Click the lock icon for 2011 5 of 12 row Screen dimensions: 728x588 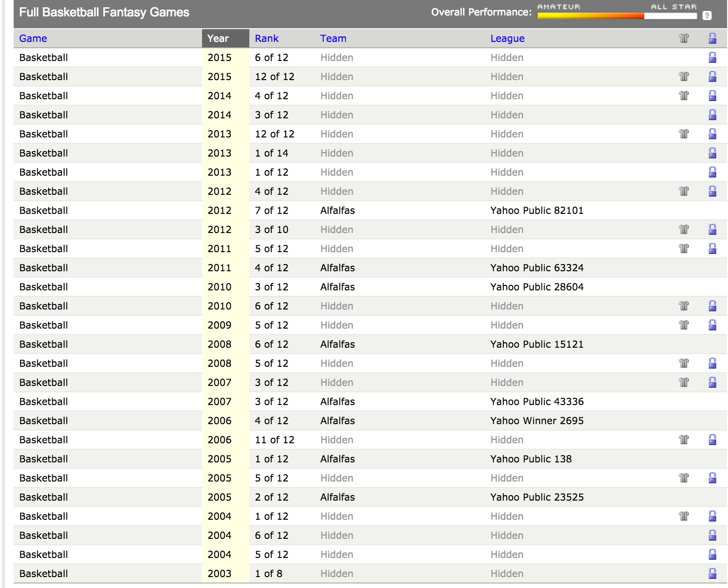tap(713, 248)
